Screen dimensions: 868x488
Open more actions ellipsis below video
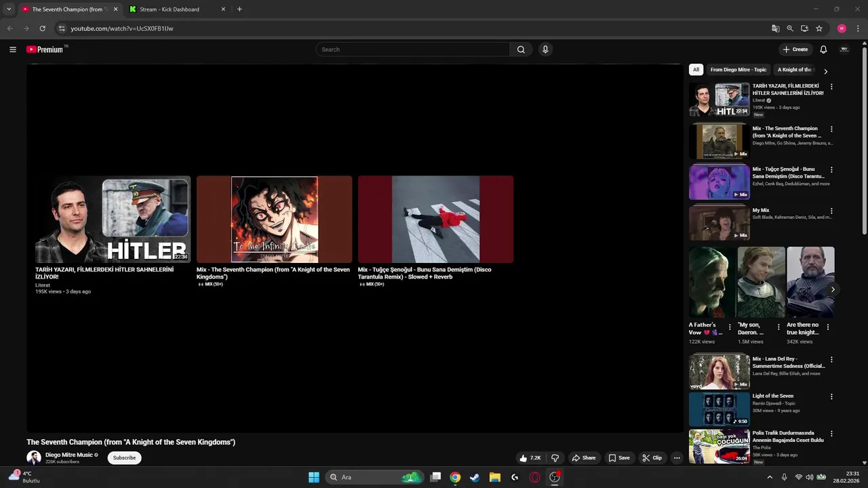coord(677,458)
